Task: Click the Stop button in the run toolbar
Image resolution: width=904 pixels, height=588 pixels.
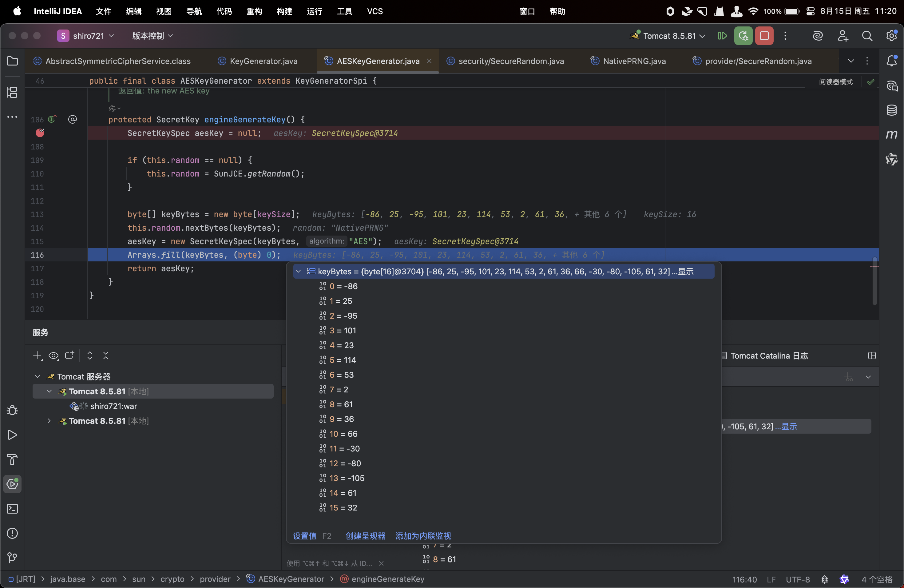Action: pyautogui.click(x=764, y=36)
